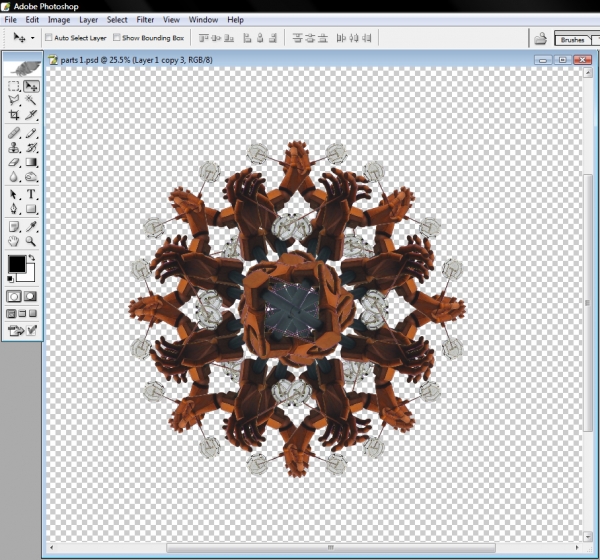Distribute bottom edges of layers
This screenshot has height=560, width=600.
click(323, 38)
